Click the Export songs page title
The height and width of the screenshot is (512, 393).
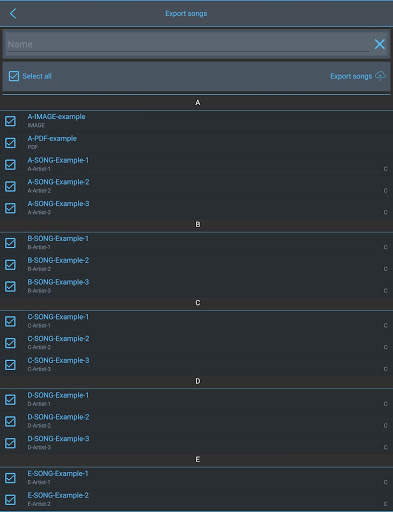click(186, 14)
